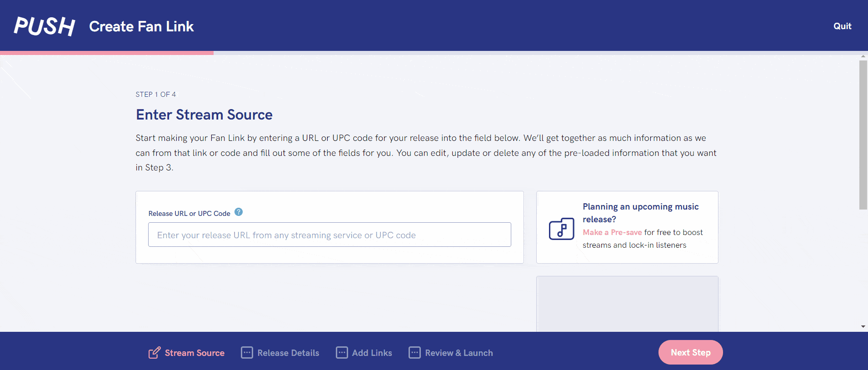Click the Release Details step icon
This screenshot has width=868, height=370.
[x=247, y=353]
